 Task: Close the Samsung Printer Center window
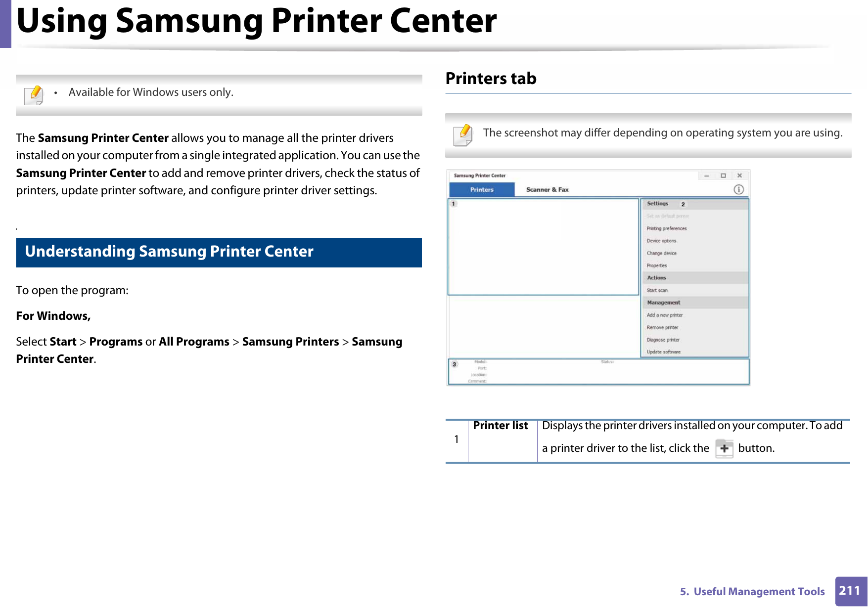[739, 175]
